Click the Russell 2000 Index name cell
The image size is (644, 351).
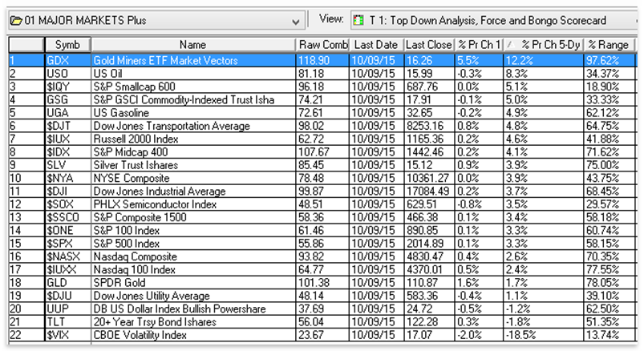click(193, 139)
